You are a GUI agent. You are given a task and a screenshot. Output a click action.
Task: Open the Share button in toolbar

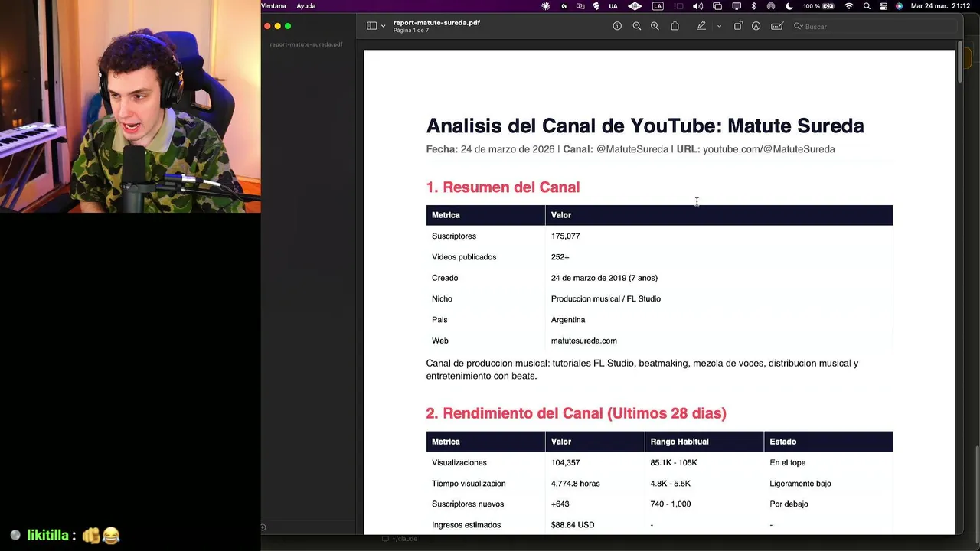(x=675, y=26)
